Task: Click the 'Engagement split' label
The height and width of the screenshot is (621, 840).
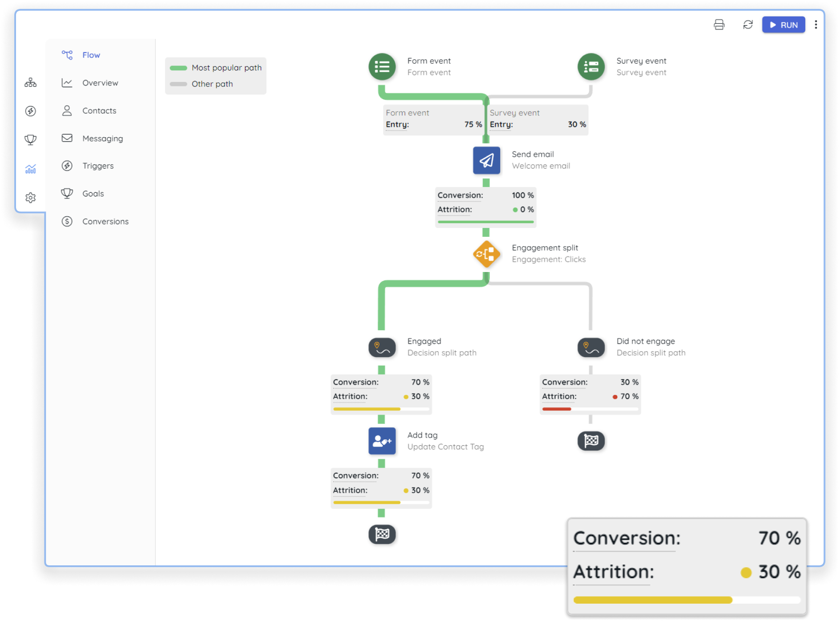Action: (545, 248)
